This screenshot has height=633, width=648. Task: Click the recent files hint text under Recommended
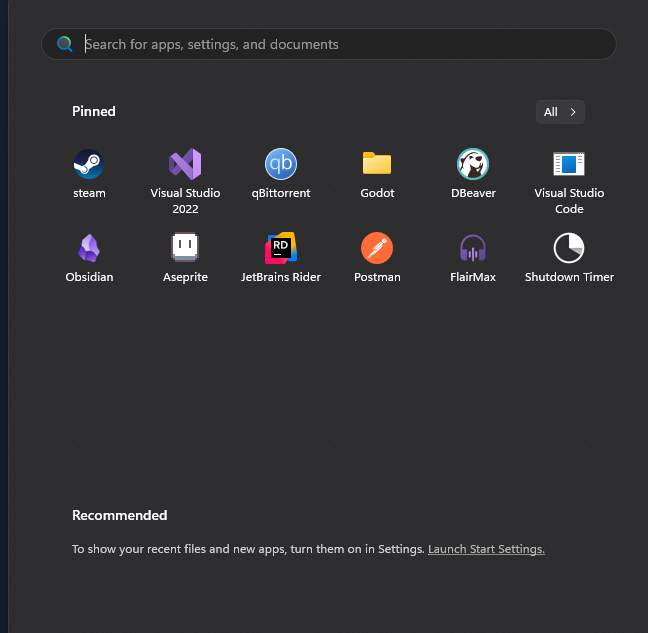pyautogui.click(x=248, y=549)
